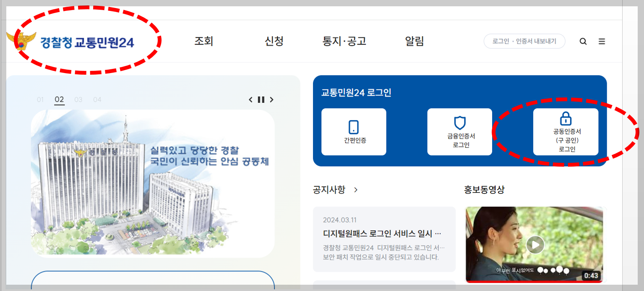644x291 pixels.
Task: Play the 홍보동영상 video
Action: point(535,244)
